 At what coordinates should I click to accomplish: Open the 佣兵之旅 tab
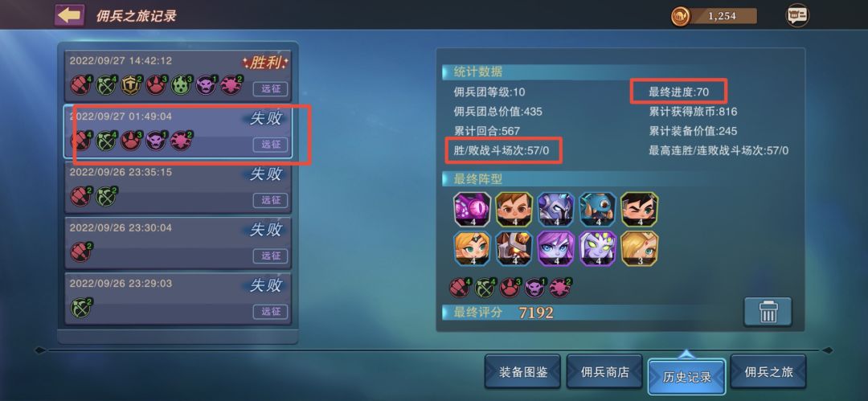click(768, 372)
